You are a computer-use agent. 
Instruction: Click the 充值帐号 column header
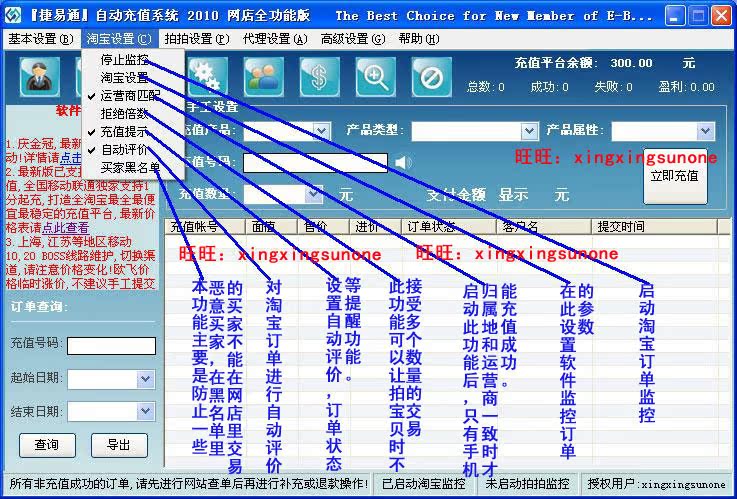coord(205,227)
